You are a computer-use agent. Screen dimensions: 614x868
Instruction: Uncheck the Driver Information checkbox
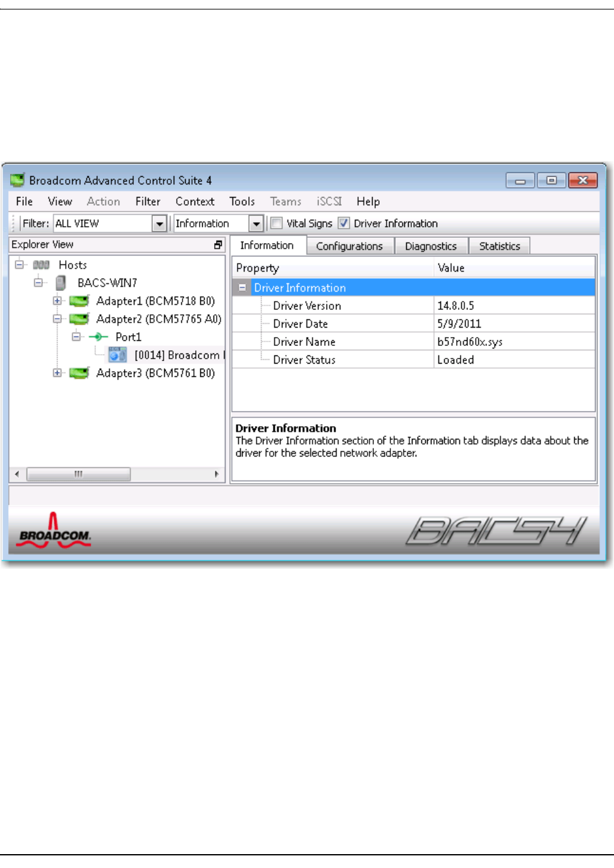tap(344, 223)
